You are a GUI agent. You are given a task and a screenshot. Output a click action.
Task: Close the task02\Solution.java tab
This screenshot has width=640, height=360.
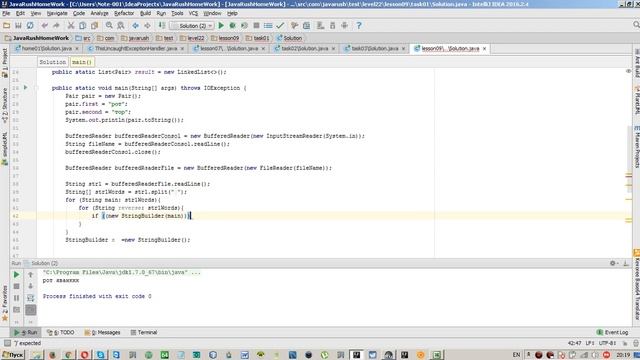point(333,49)
